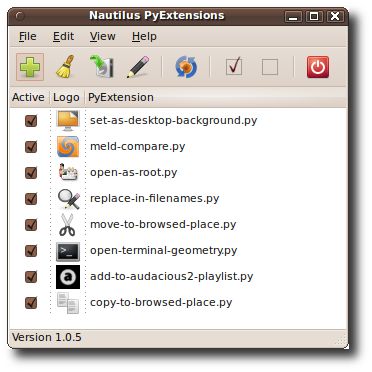This screenshot has height=372, width=372.
Task: Select the move-to-browsed-place.py filename
Action: tap(163, 224)
